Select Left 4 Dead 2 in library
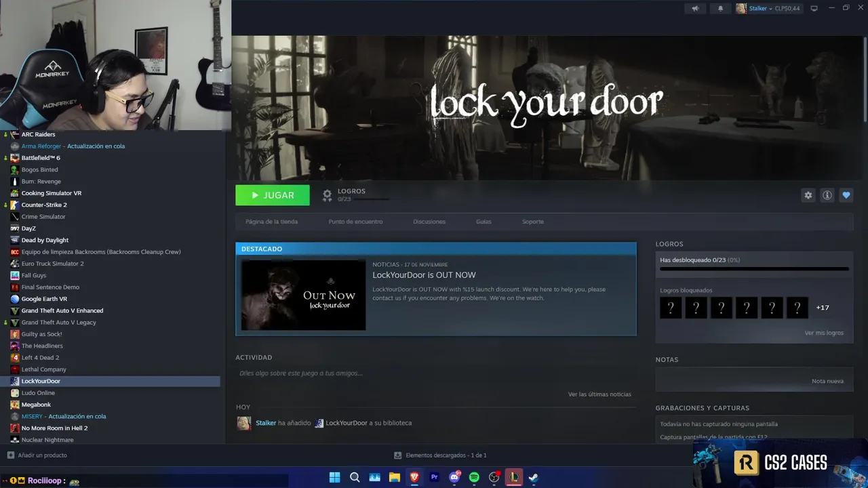Image resolution: width=868 pixels, height=488 pixels. tap(40, 358)
